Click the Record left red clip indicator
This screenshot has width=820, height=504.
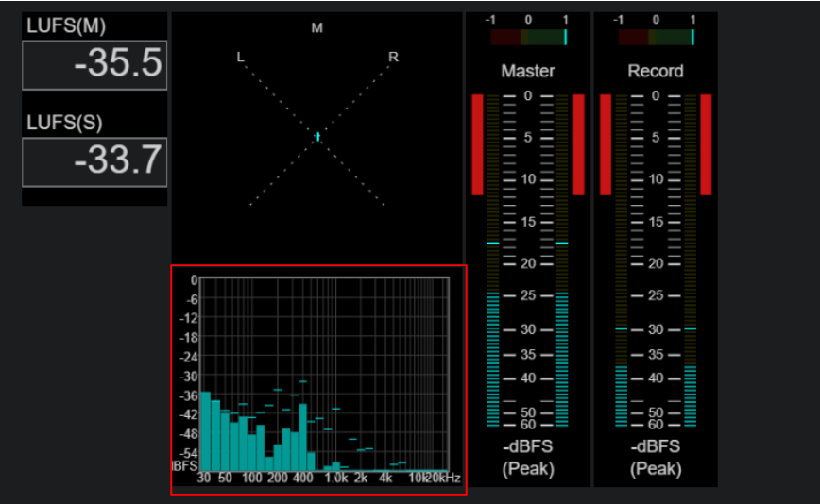point(605,144)
